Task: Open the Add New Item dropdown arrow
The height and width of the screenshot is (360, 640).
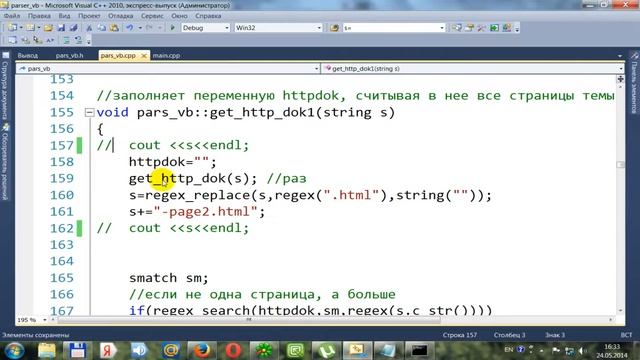Action: (38, 28)
